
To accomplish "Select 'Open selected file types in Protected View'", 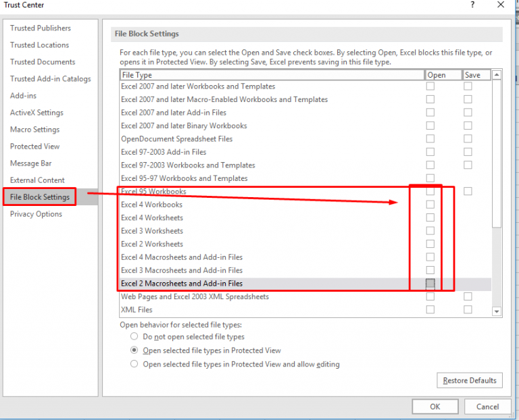I will tap(134, 350).
